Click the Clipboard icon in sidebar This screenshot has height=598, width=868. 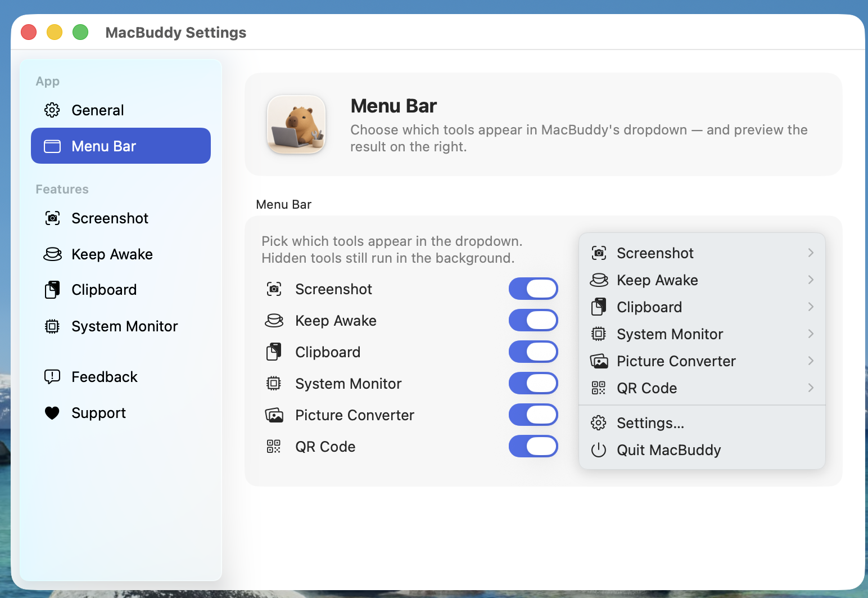(x=52, y=290)
